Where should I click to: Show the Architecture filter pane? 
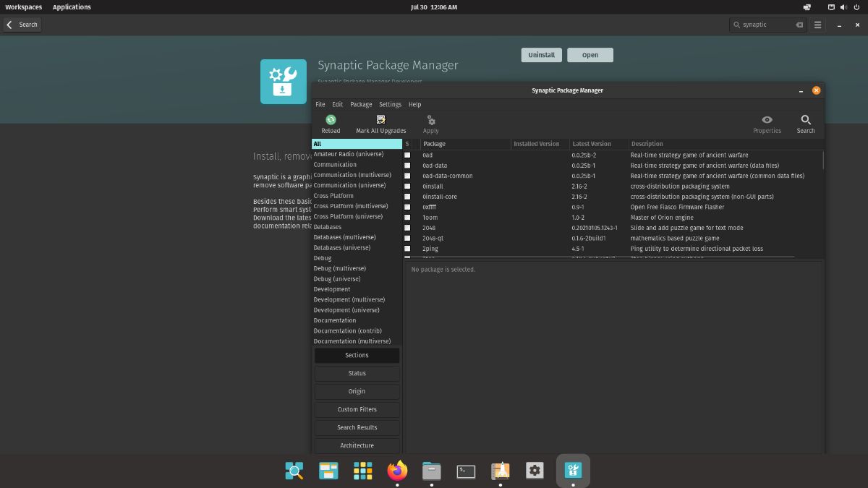[357, 445]
